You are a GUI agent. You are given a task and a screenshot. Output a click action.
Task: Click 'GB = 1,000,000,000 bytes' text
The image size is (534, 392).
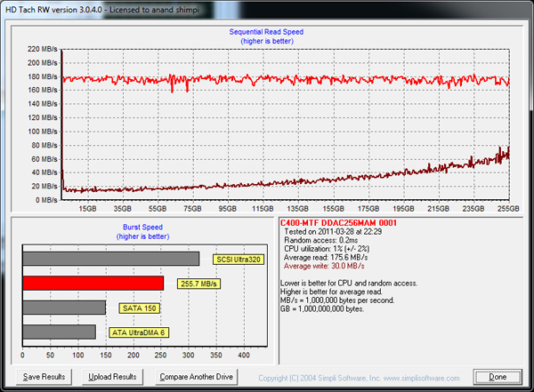(x=322, y=309)
